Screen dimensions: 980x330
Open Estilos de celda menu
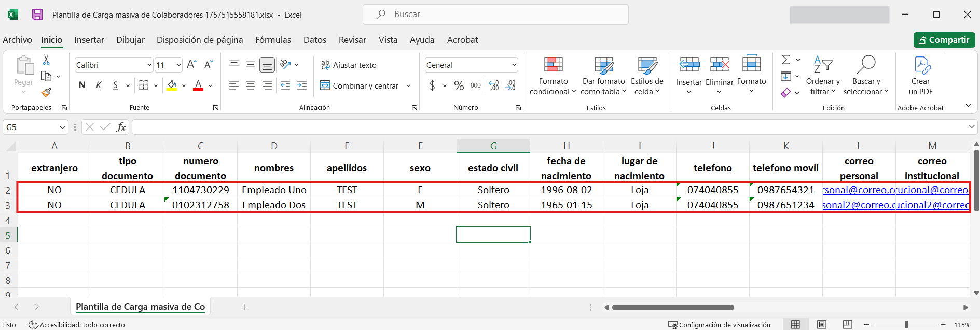coord(647,76)
